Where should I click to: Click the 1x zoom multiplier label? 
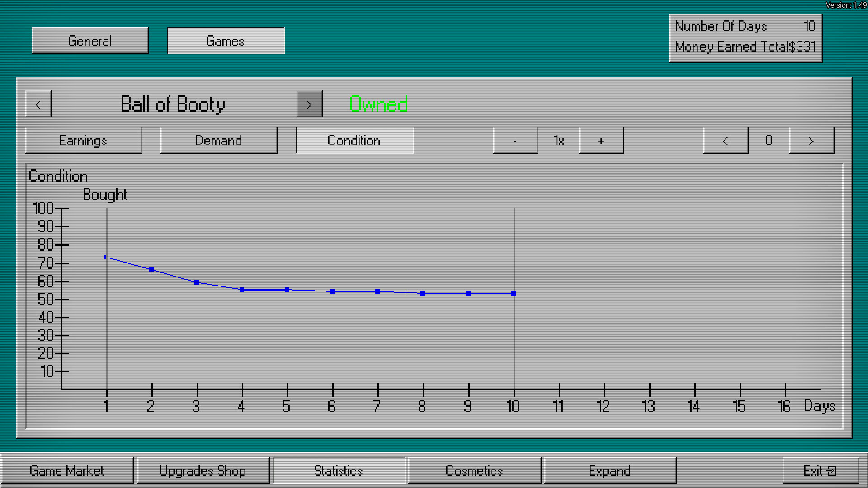(x=558, y=141)
